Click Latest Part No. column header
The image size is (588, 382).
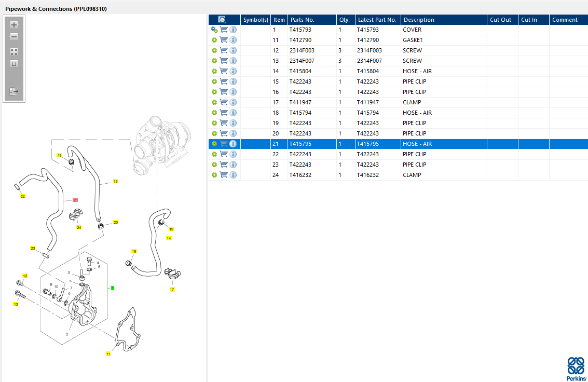(x=378, y=20)
